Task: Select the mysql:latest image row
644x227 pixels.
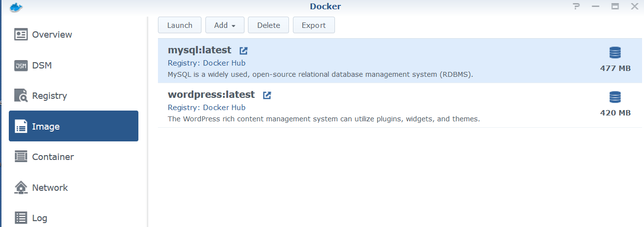Action: point(400,61)
